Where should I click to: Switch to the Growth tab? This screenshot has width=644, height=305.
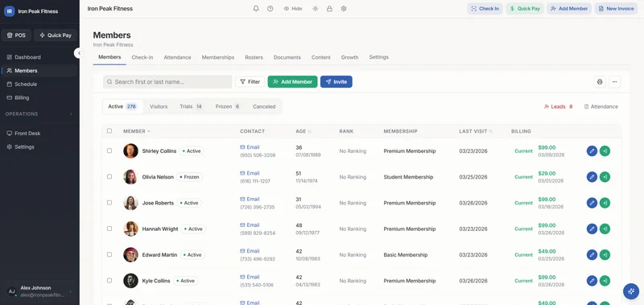click(x=349, y=57)
